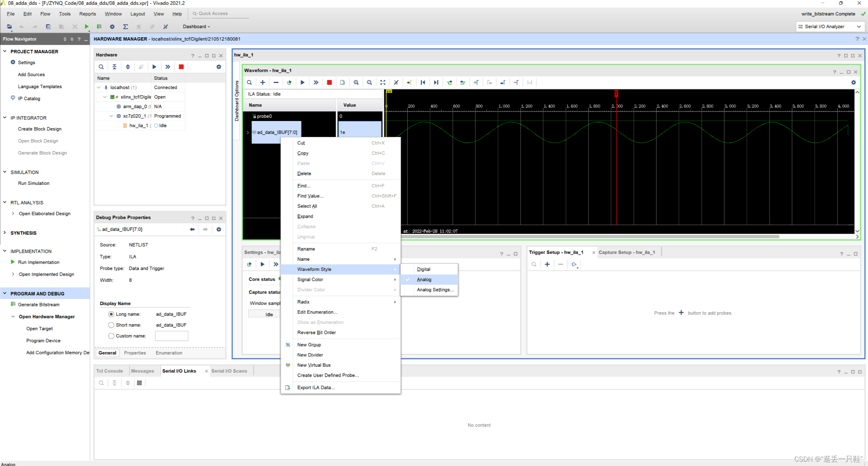Select the Short name radio button
Image resolution: width=868 pixels, height=466 pixels.
111,325
